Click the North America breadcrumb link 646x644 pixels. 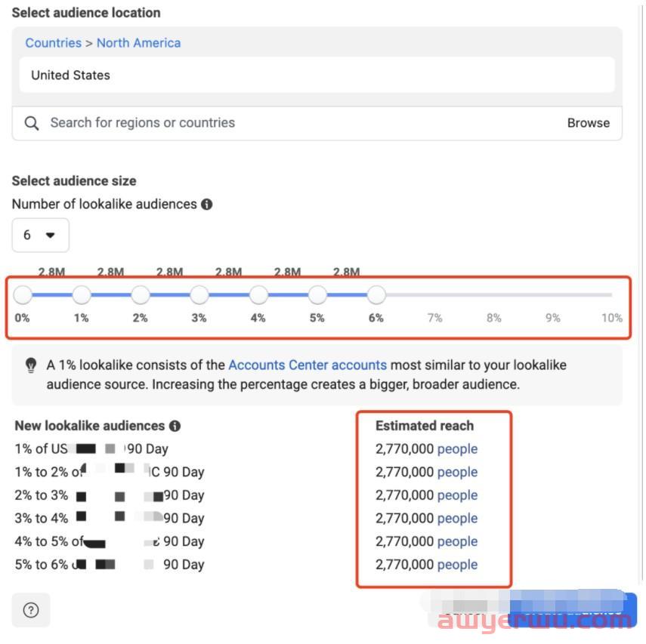(138, 43)
